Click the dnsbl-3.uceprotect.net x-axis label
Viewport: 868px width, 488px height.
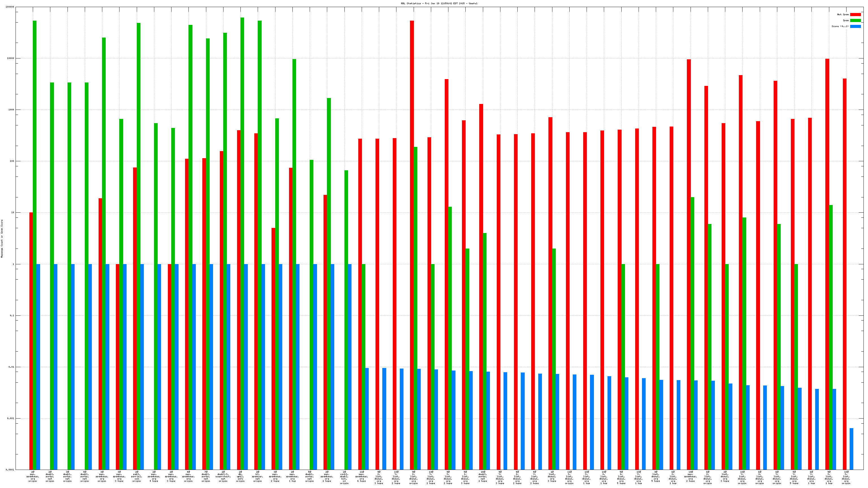[223, 476]
